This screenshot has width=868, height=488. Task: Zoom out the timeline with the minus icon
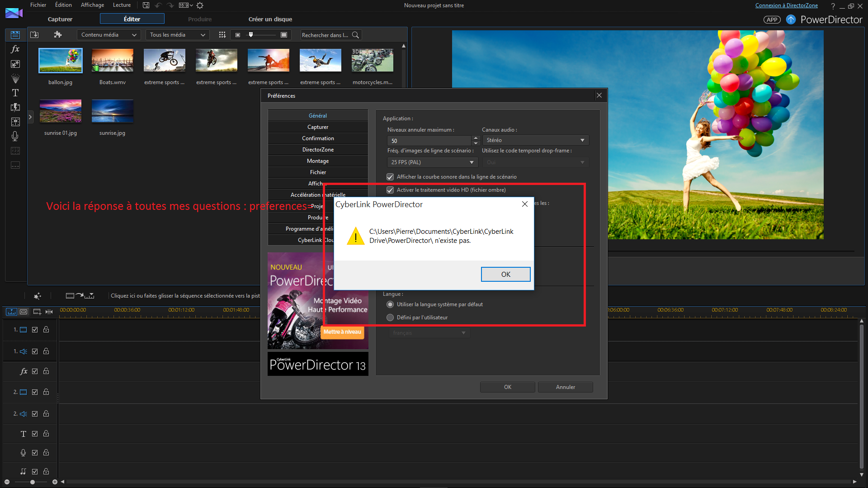[7, 482]
